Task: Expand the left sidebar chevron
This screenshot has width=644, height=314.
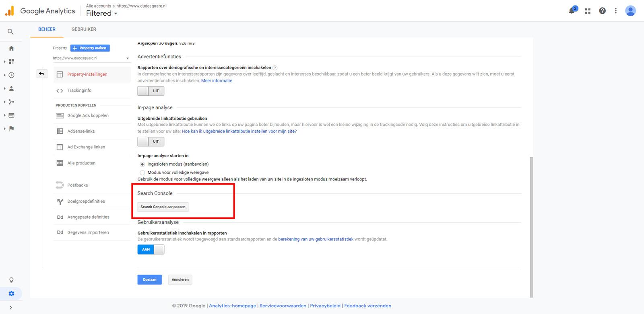Action: pos(11,308)
